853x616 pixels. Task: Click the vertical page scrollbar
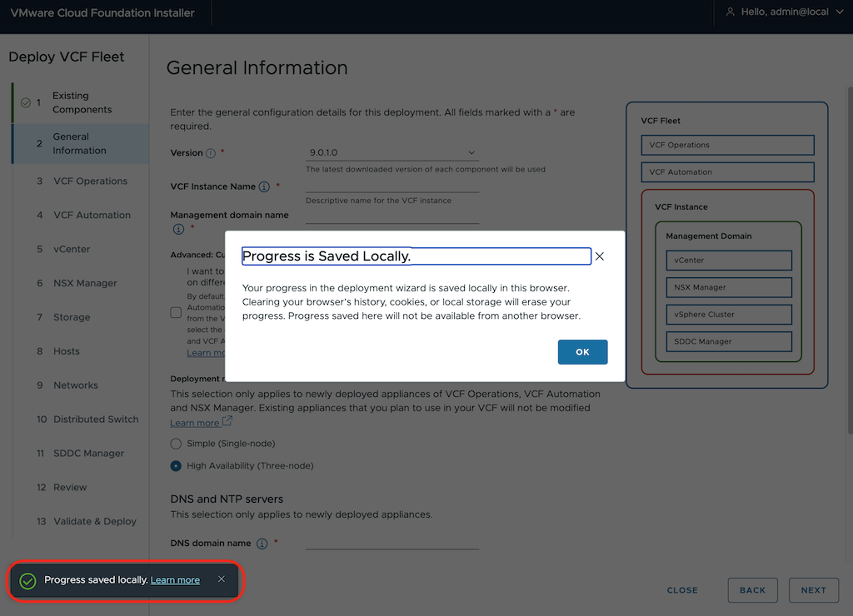(x=850, y=260)
